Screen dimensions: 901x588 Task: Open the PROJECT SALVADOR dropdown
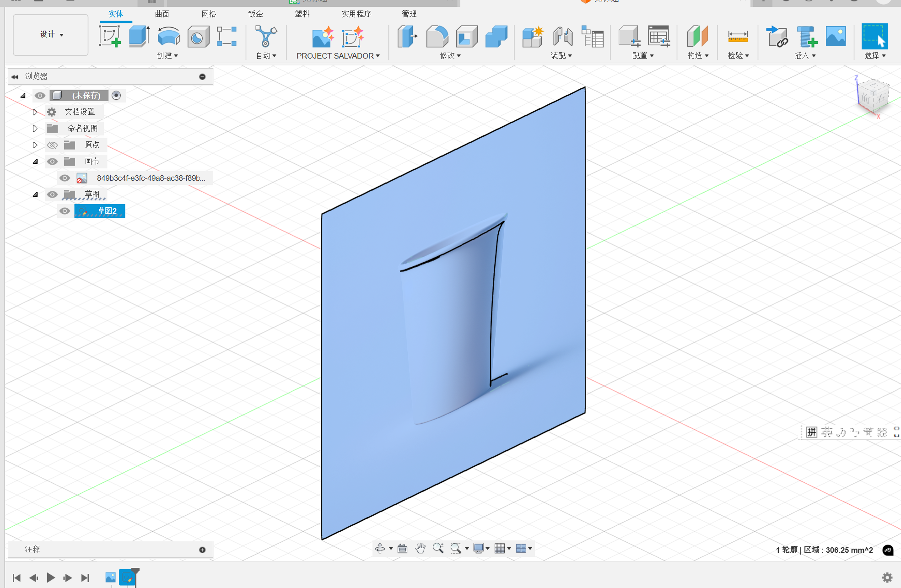click(338, 56)
